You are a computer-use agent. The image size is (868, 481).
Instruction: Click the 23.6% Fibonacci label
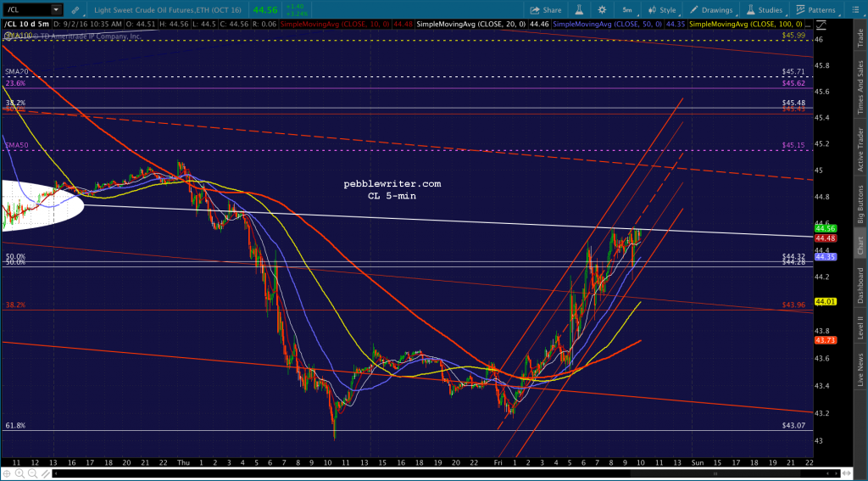[15, 83]
